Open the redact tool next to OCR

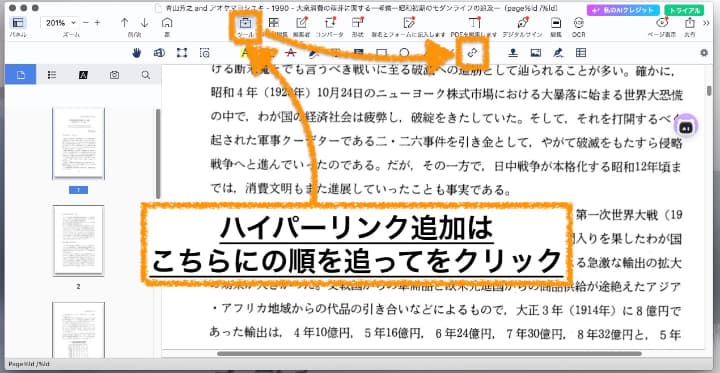tap(556, 26)
